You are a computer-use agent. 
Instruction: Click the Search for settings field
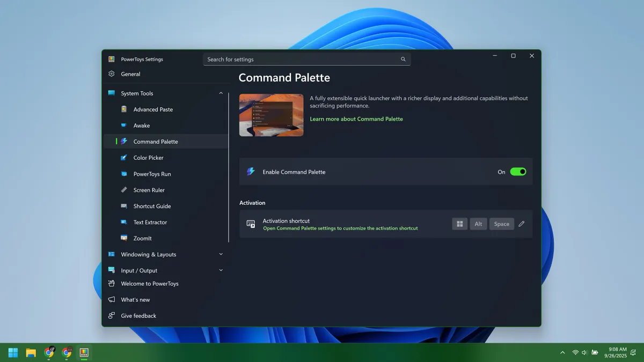click(x=301, y=60)
